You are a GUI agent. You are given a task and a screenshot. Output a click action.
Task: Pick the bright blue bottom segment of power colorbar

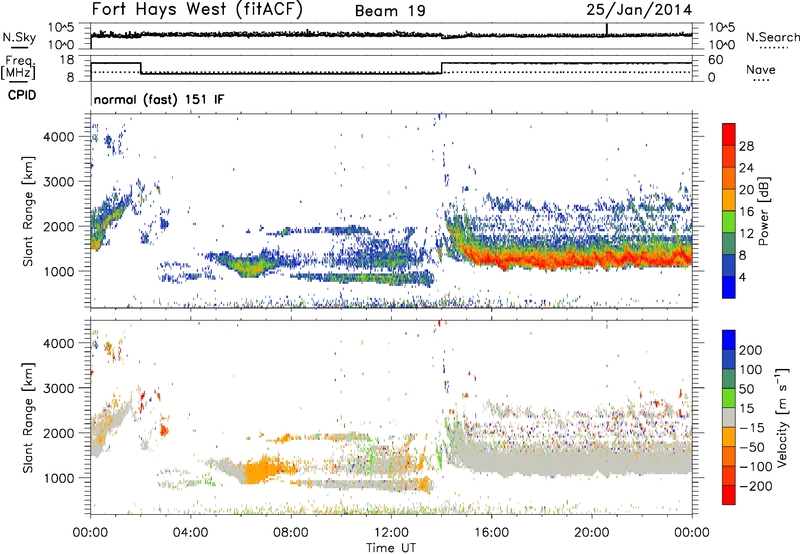[x=729, y=287]
